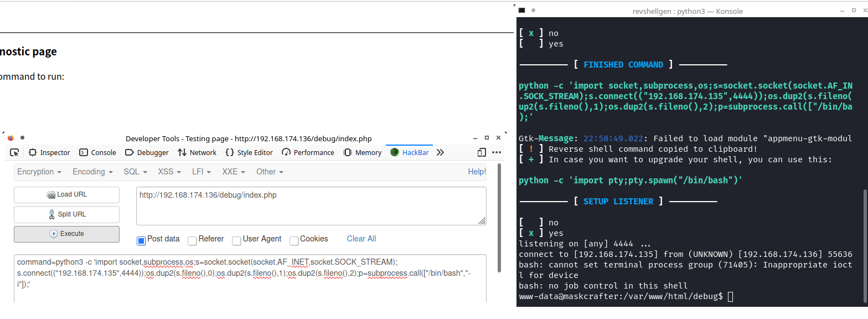Image resolution: width=868 pixels, height=319 pixels.
Task: Uncheck the Post data checkbox
Action: pyautogui.click(x=141, y=240)
